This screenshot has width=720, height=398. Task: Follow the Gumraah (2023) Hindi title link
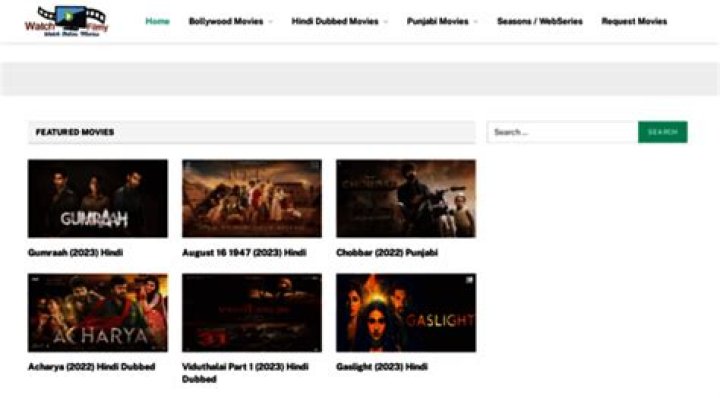coord(75,252)
